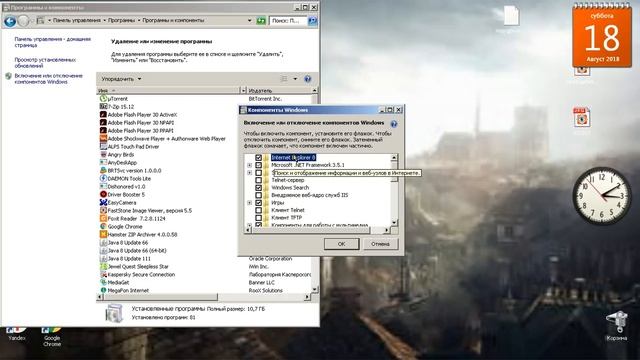Uncheck the Windows Search checkbox

point(258,188)
